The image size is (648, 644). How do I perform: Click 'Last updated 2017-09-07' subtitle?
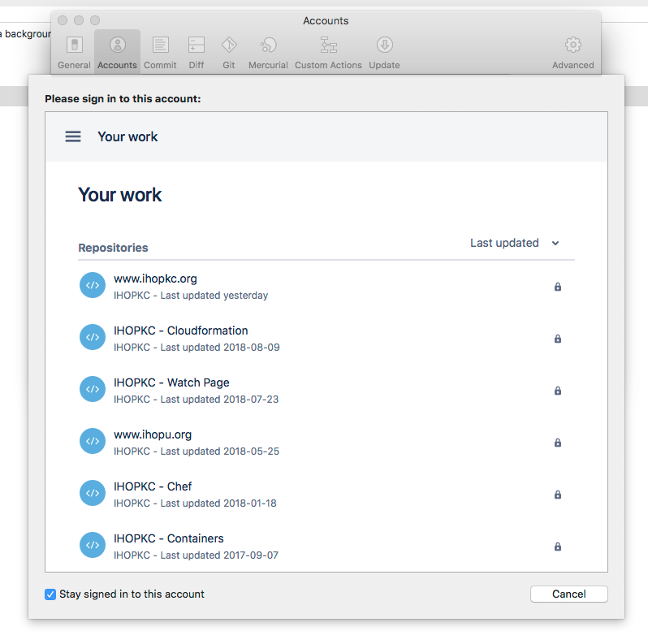pos(219,555)
